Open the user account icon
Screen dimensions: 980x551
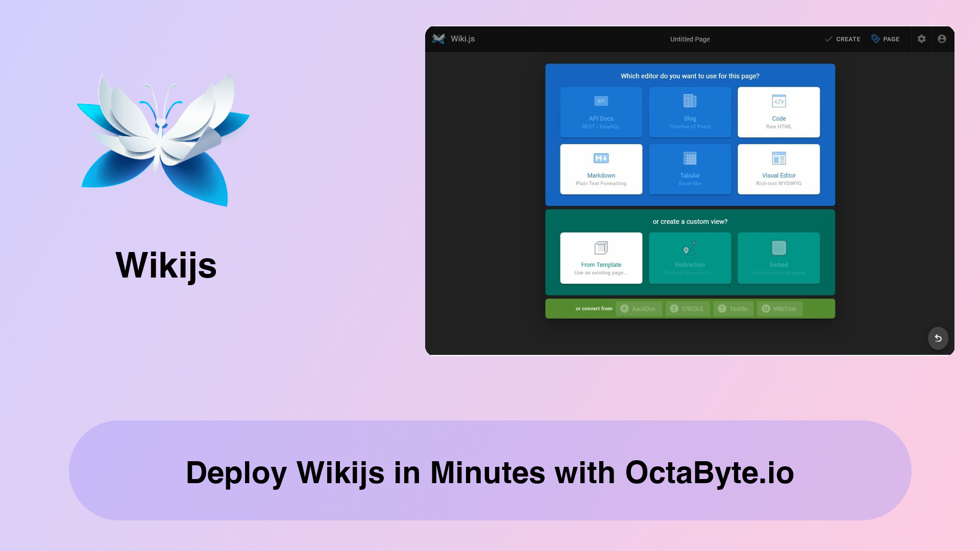[942, 38]
